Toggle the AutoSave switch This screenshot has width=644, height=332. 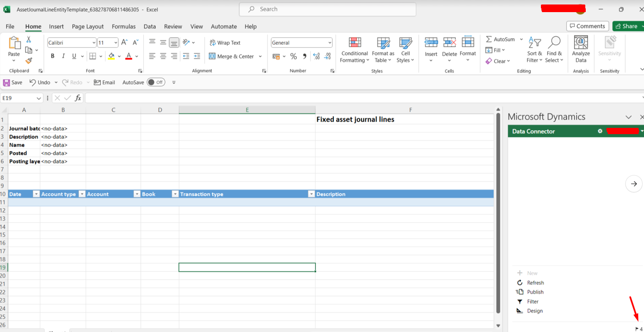(x=156, y=82)
